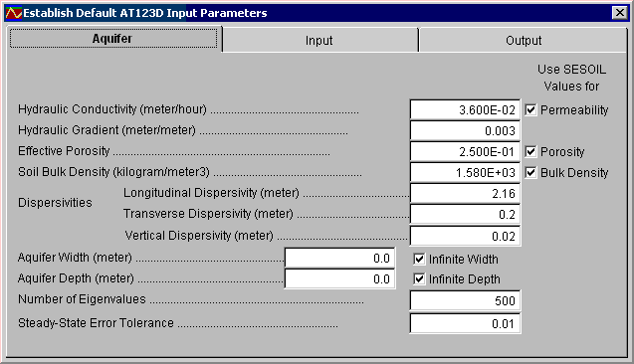Edit the Longitudinal Dispersivity field
Viewport: 634px width, 364px height.
(465, 194)
